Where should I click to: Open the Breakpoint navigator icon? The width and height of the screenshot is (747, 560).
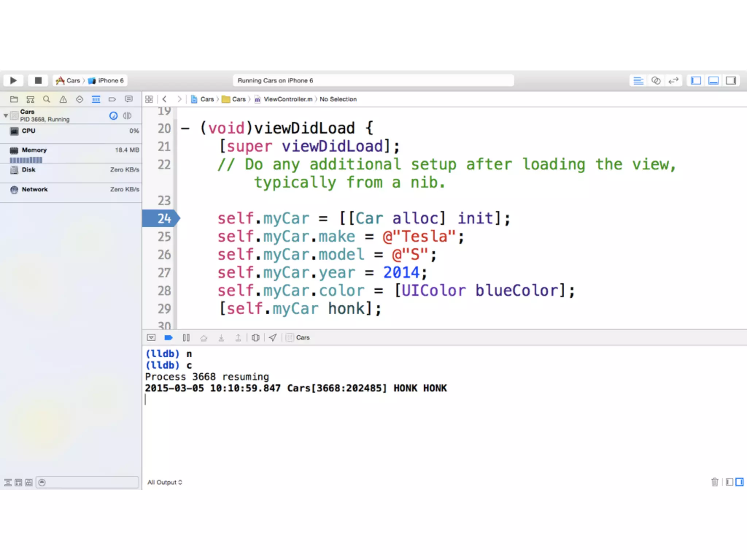click(x=112, y=99)
